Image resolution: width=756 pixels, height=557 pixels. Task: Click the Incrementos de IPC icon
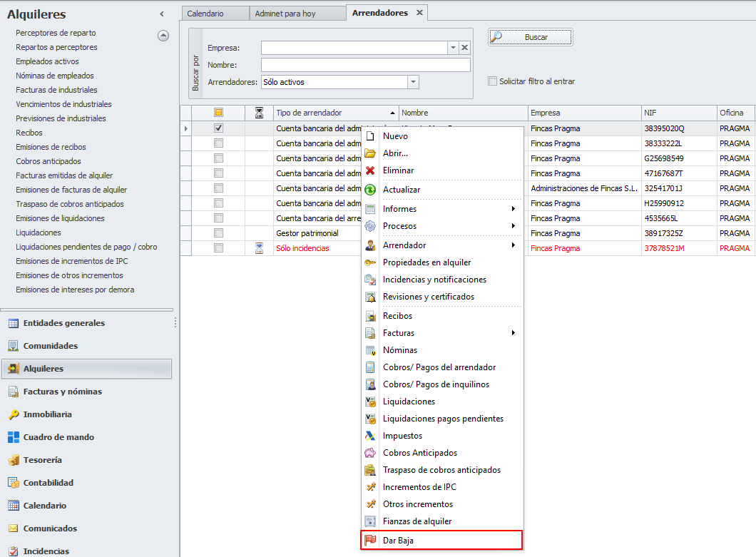click(x=370, y=487)
